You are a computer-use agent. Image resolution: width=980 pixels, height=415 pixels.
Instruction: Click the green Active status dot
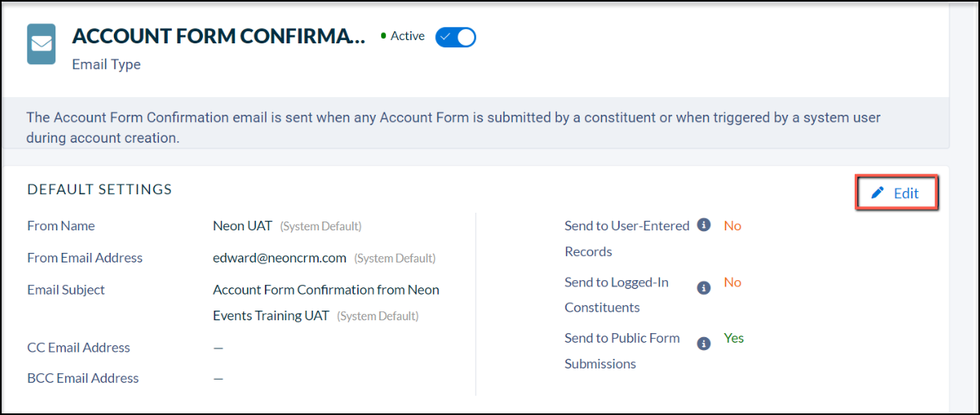point(384,36)
